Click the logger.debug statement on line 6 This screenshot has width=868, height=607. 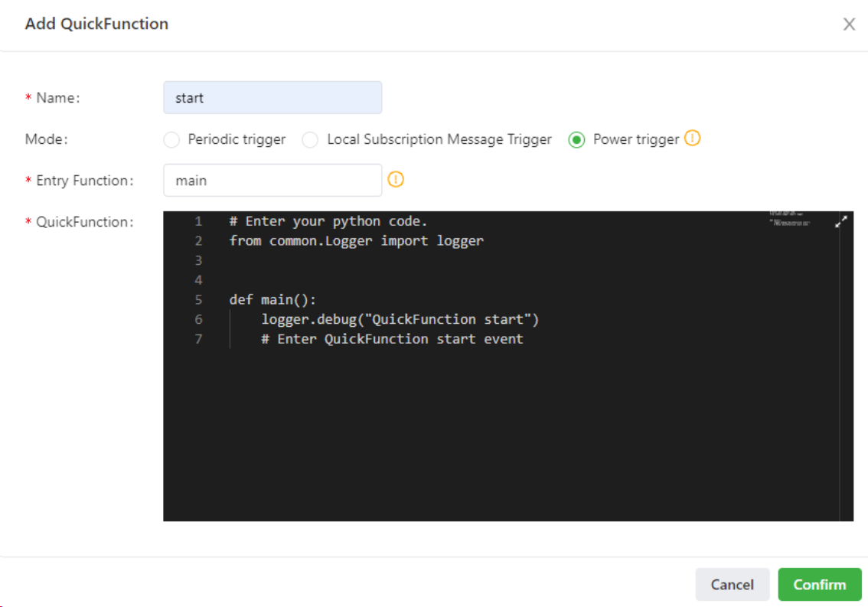point(400,319)
